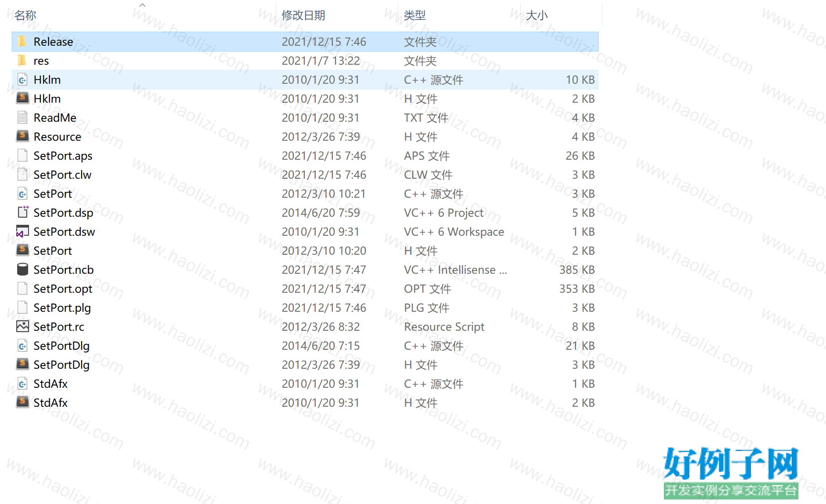
Task: Sort files by 大小 column header
Action: [x=537, y=15]
